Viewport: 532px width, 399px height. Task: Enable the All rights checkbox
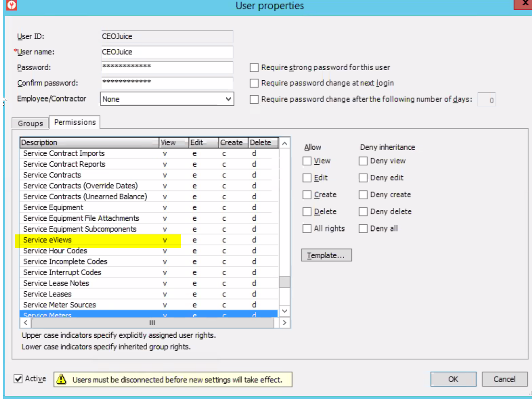(307, 228)
